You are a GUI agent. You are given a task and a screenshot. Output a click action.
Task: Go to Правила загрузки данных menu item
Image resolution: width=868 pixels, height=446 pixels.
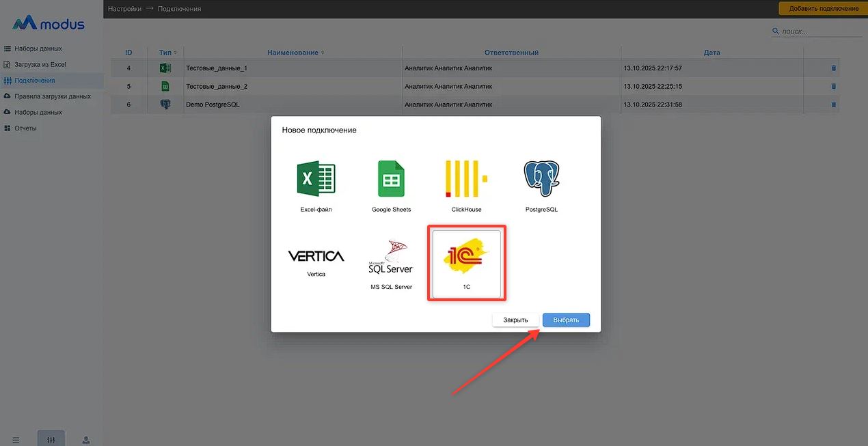coord(53,96)
